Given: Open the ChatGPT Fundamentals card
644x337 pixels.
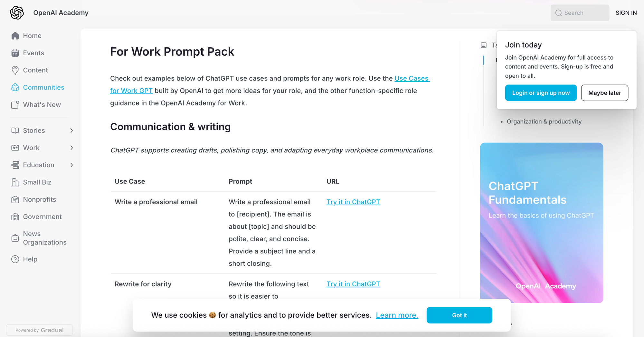Looking at the screenshot, I should (x=541, y=223).
